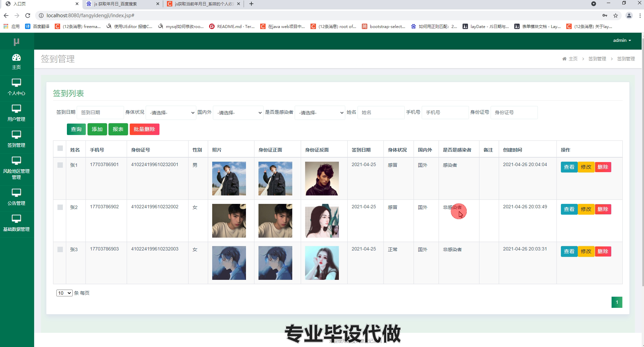Go forward with the browser forward arrow
Viewport: 644px width, 347px height.
(17, 16)
